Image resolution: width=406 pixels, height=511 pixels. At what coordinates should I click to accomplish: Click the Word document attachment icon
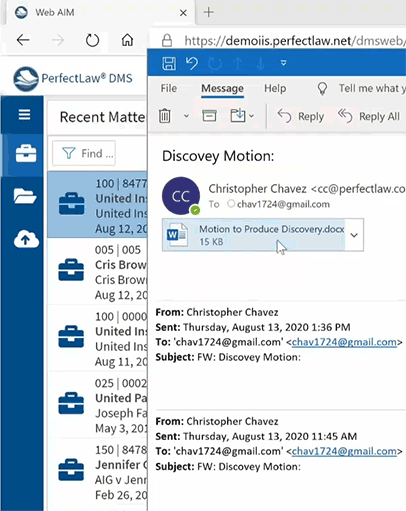click(177, 235)
